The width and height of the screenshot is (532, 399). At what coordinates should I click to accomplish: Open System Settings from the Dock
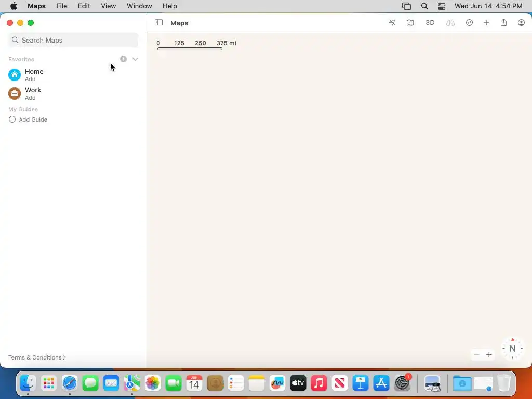403,383
